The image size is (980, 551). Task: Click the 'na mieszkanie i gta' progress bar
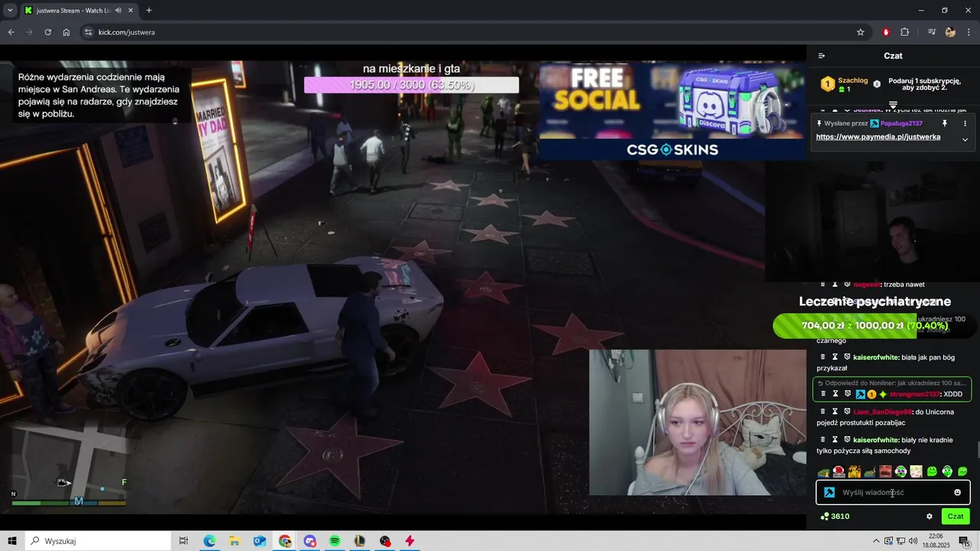411,85
